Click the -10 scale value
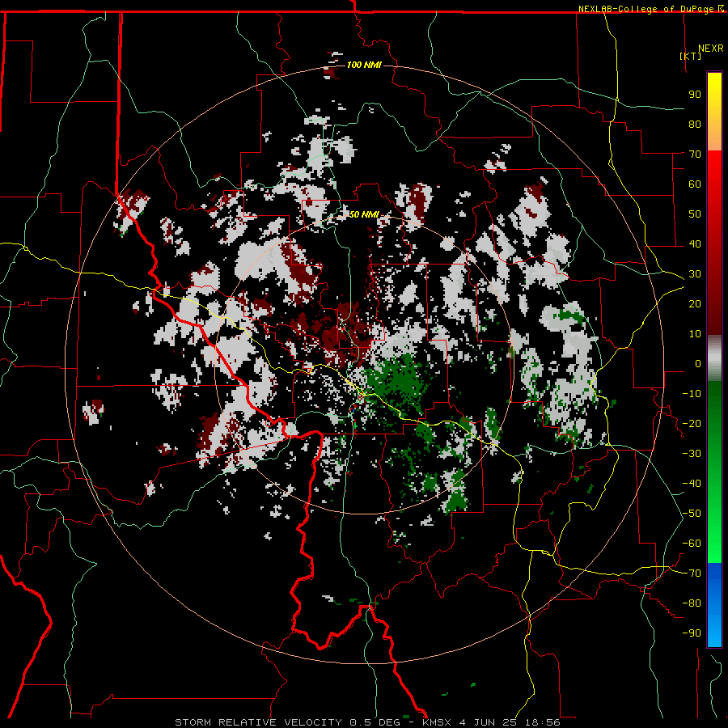Image resolution: width=728 pixels, height=728 pixels. point(692,394)
